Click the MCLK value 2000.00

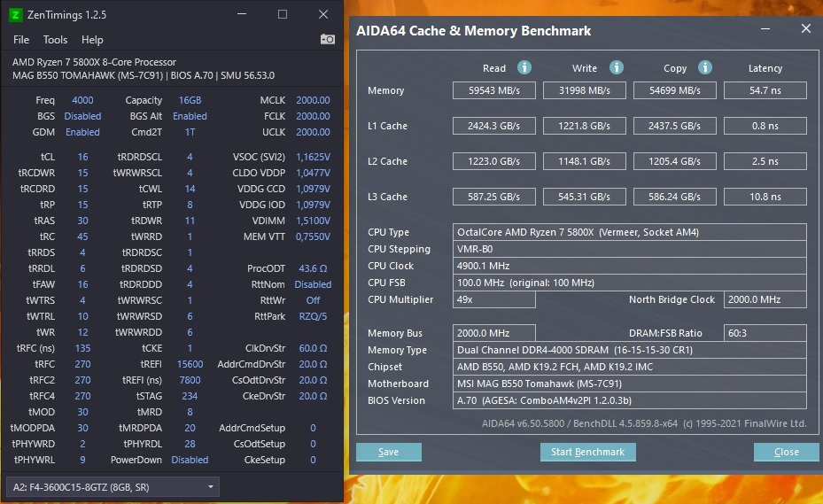(x=313, y=100)
